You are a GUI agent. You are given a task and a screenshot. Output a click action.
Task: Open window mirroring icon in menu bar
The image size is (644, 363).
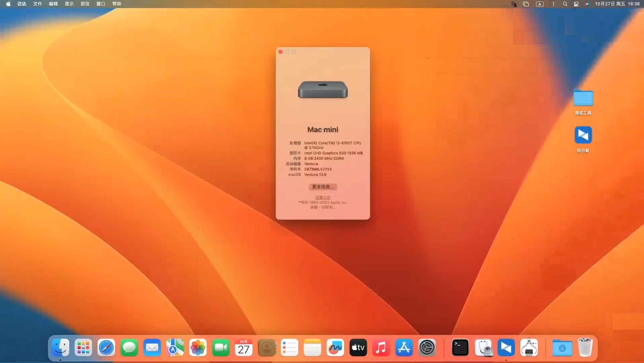(x=526, y=4)
